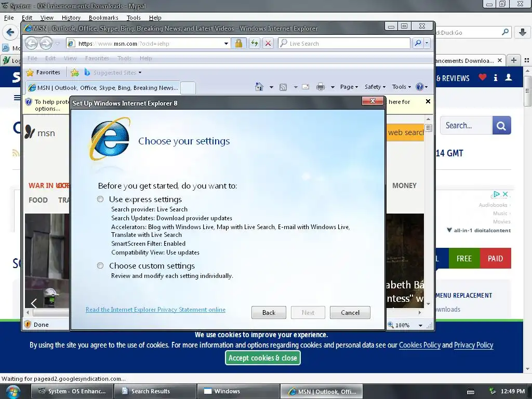Open the Page menu in IE command bar
This screenshot has height=399, width=532.
349,87
